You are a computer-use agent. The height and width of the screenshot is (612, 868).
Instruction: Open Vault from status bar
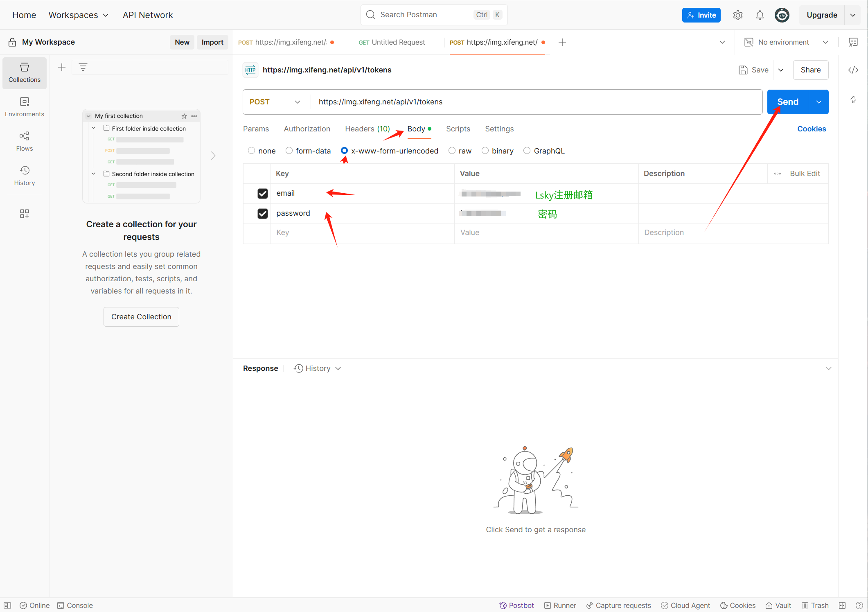pos(778,605)
